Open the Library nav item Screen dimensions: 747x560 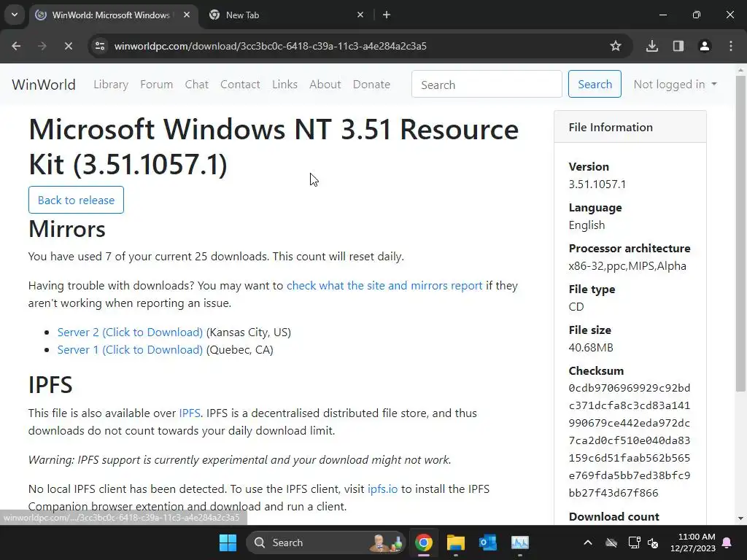111,85
